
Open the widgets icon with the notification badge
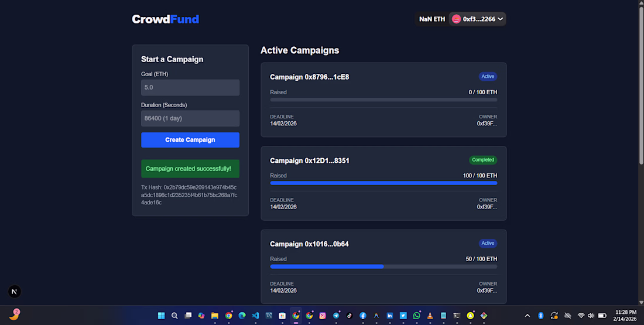pyautogui.click(x=15, y=314)
